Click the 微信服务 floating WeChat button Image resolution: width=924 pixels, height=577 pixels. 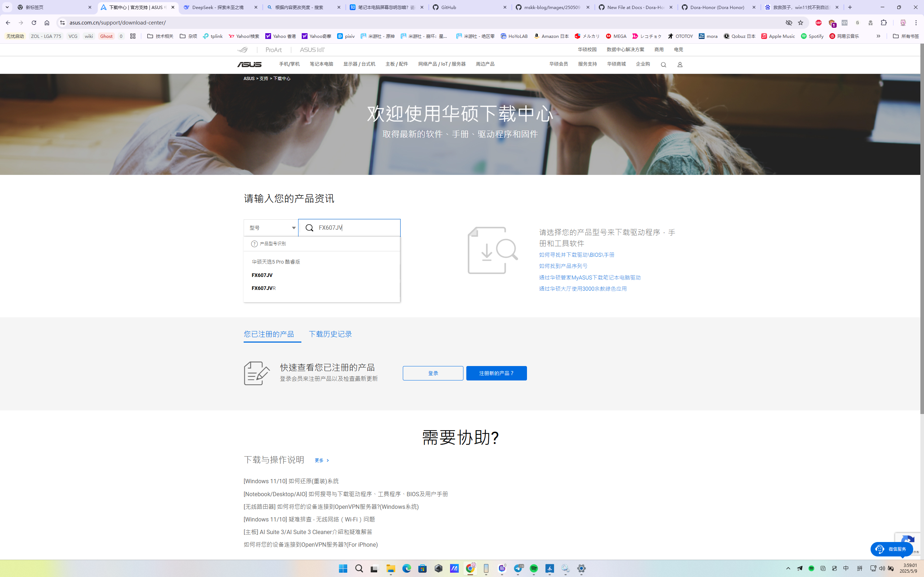pyautogui.click(x=891, y=549)
